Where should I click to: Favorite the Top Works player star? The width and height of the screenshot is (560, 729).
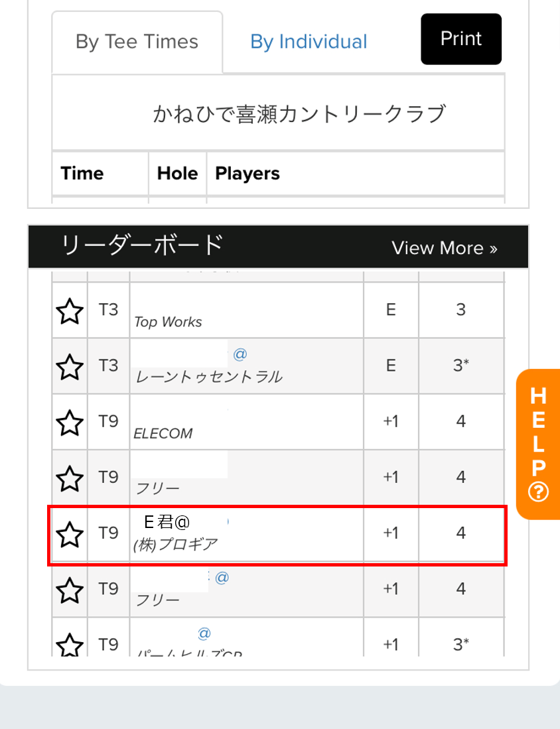tap(70, 310)
